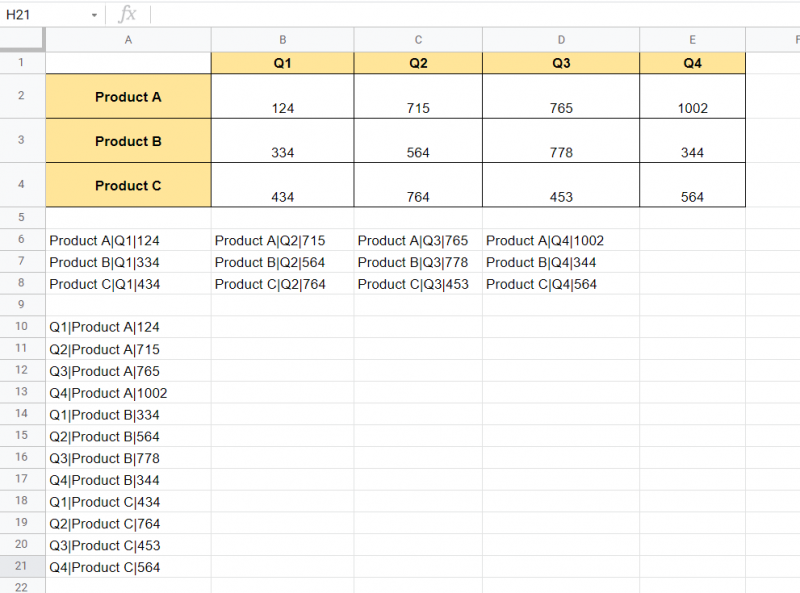Select the yellow Product A header cell
Image resolution: width=800 pixels, height=593 pixels.
(x=128, y=97)
